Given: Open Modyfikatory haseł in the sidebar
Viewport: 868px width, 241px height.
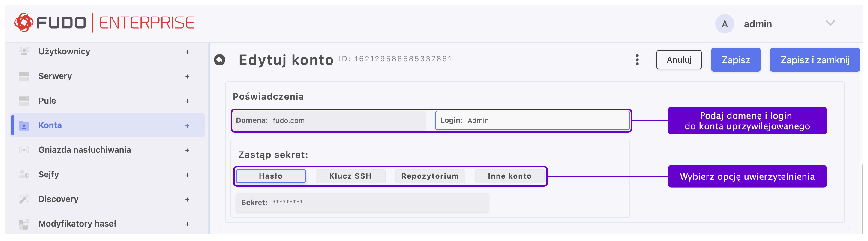Looking at the screenshot, I should coord(77,224).
